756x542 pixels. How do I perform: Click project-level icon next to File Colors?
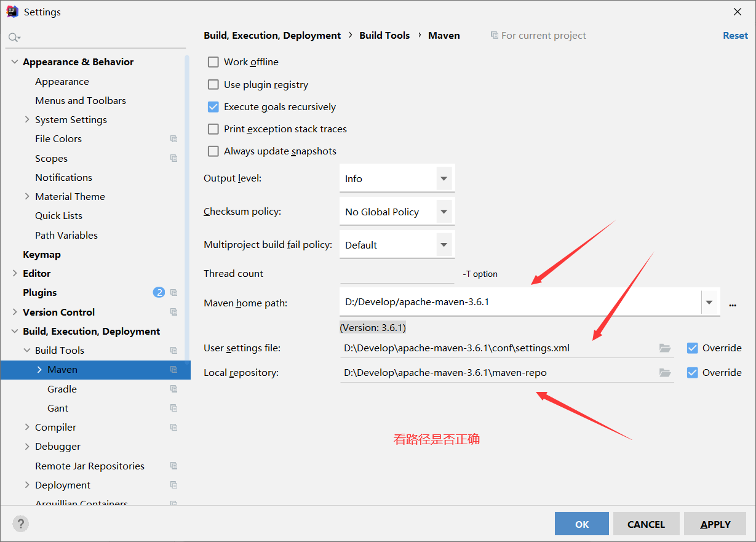point(174,139)
